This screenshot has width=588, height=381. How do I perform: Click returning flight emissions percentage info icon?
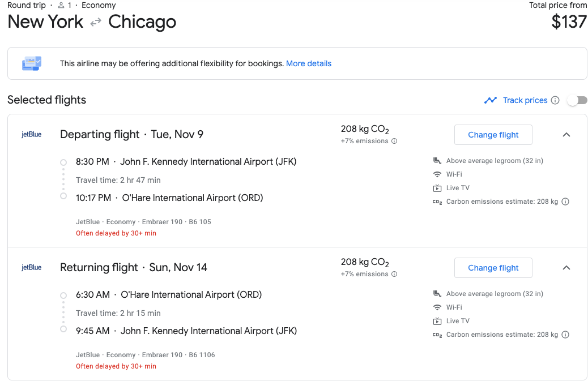pyautogui.click(x=394, y=274)
